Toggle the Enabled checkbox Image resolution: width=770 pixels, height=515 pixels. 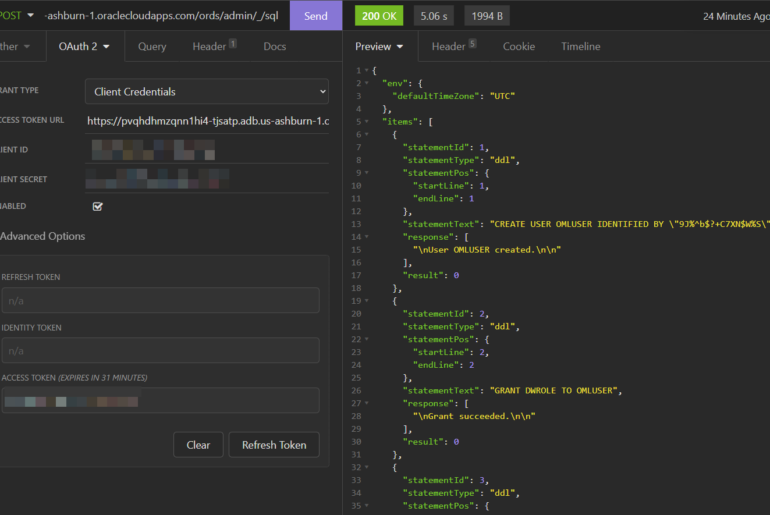(x=98, y=206)
